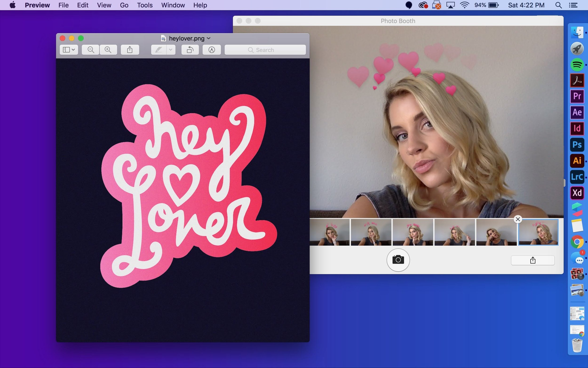The width and height of the screenshot is (588, 368).
Task: Open the View menu
Action: click(104, 5)
